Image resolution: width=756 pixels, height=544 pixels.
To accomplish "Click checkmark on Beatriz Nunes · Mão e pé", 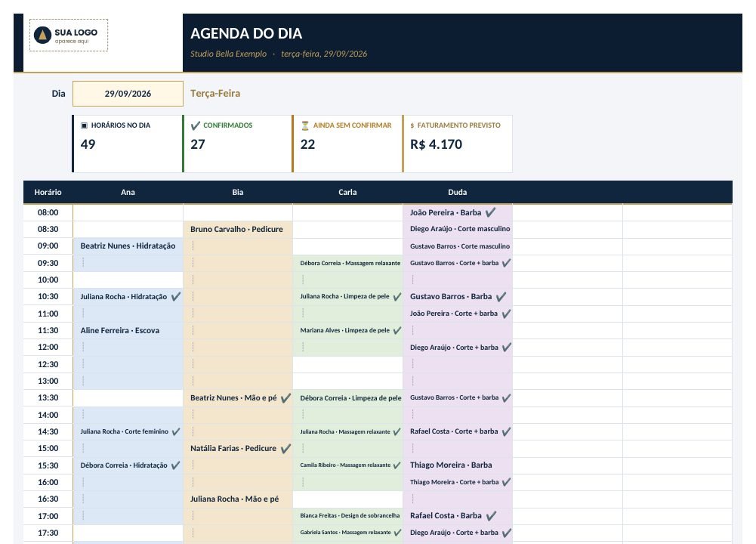I will click(x=286, y=398).
